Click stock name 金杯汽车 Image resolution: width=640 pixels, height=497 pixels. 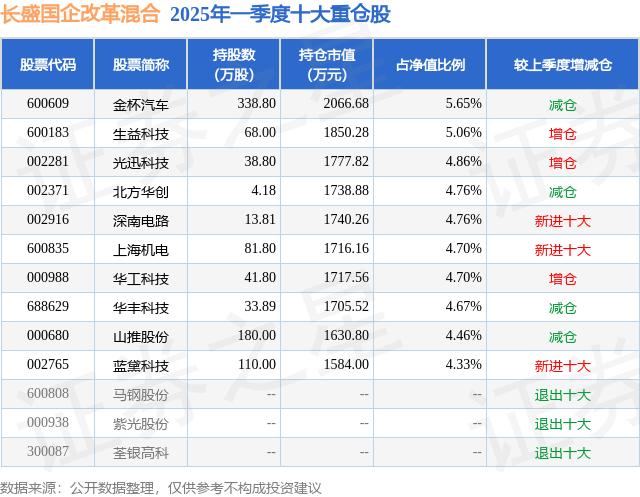[x=141, y=105]
